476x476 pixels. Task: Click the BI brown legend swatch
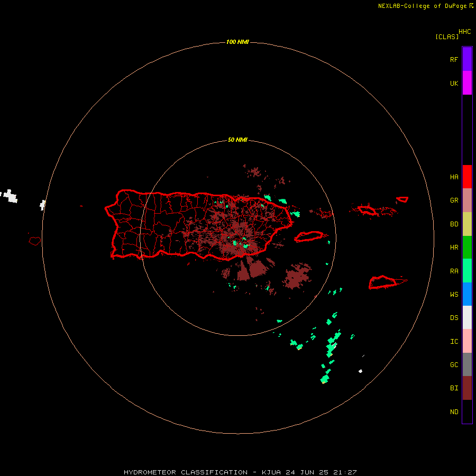[x=467, y=388]
